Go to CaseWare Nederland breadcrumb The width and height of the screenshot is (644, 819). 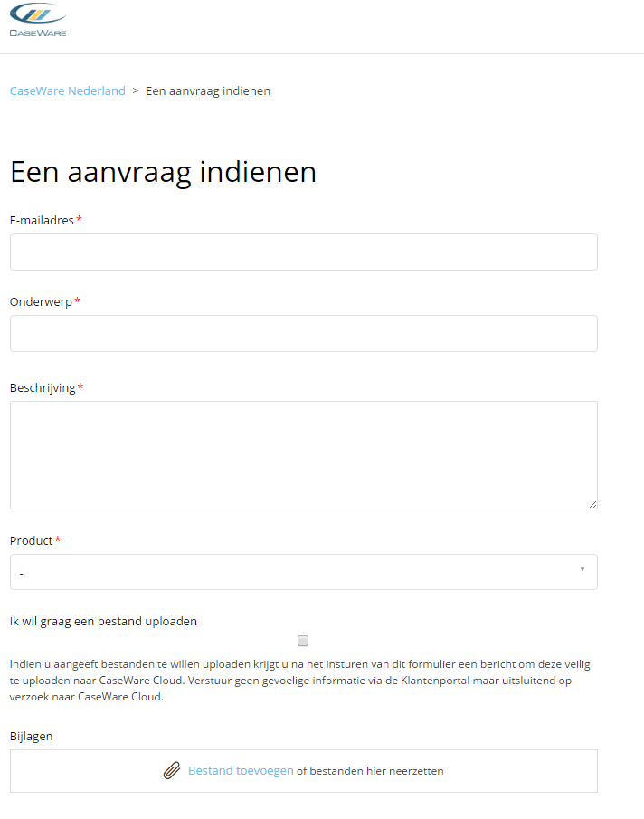(x=67, y=90)
